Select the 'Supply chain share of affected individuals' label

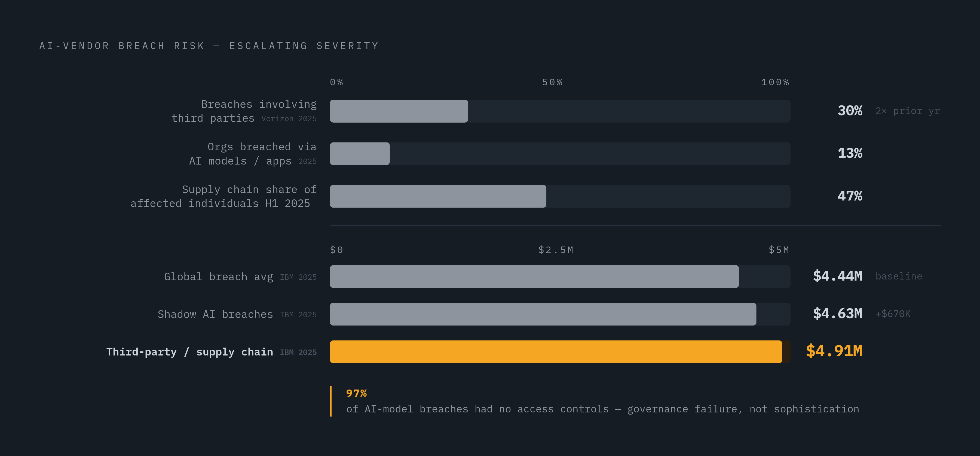point(223,196)
